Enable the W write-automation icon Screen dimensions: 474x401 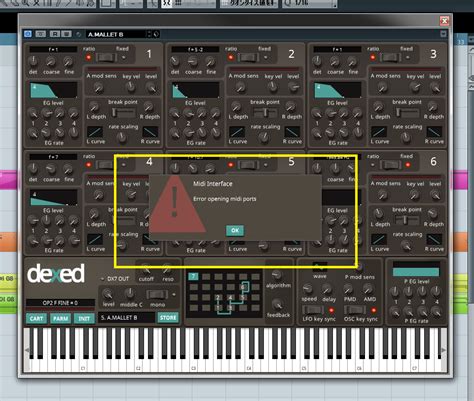click(x=66, y=34)
